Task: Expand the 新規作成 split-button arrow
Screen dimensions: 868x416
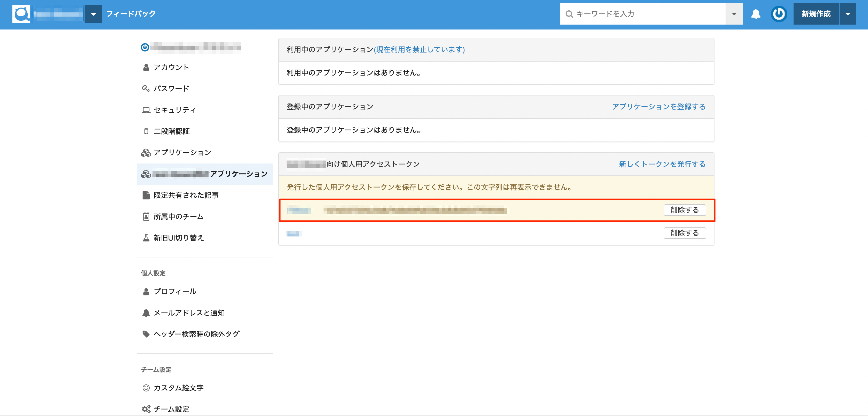Action: pos(847,14)
